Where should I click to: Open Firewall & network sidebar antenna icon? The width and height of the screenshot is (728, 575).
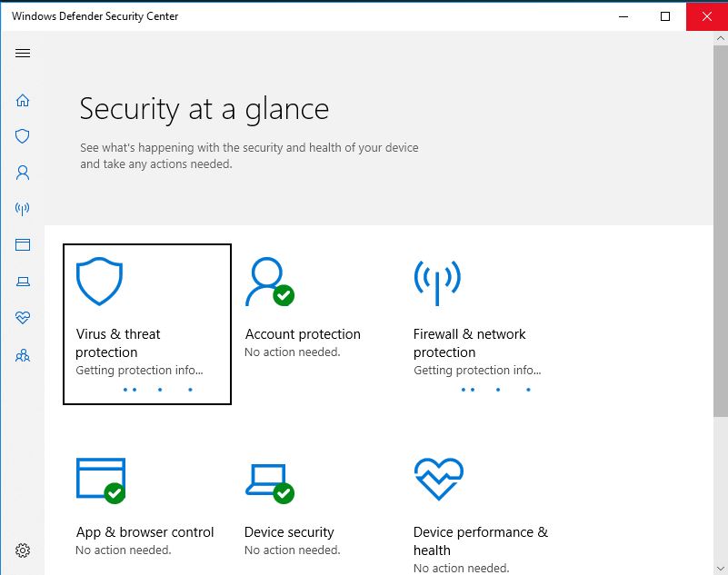pos(23,209)
